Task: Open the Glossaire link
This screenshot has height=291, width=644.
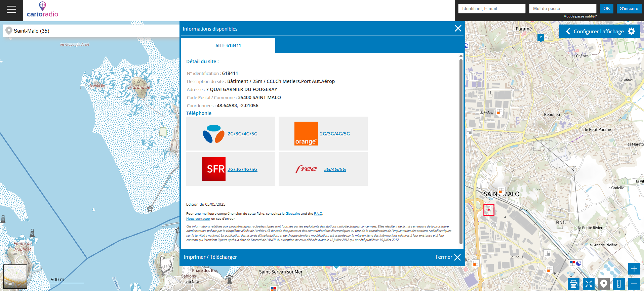Action: tap(293, 214)
